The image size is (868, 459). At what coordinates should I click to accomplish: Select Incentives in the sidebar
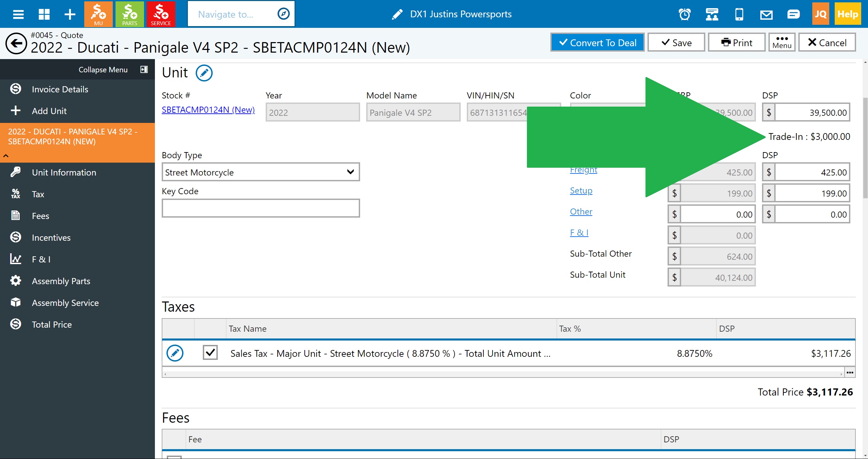click(x=51, y=238)
